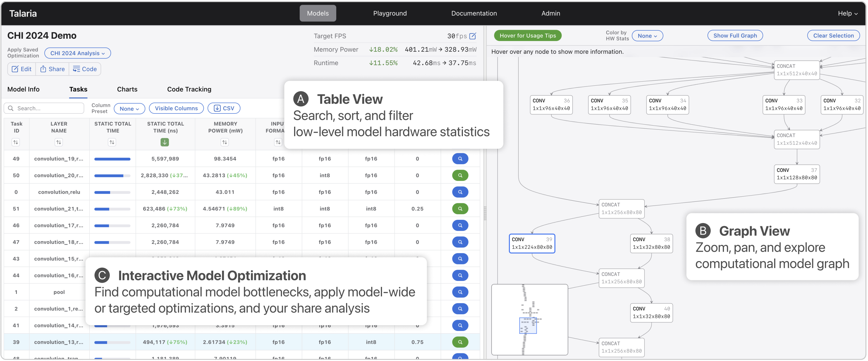Click the Code button
This screenshot has height=361, width=868.
click(85, 69)
